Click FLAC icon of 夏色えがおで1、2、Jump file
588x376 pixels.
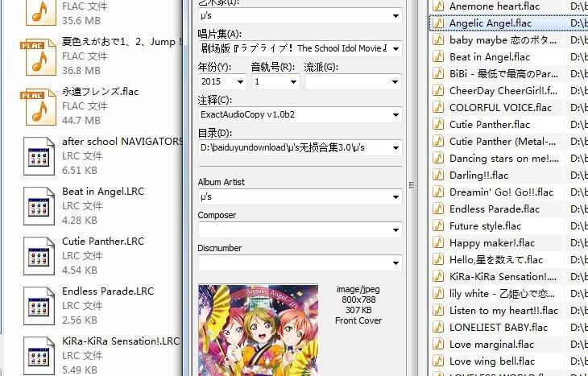click(x=39, y=56)
